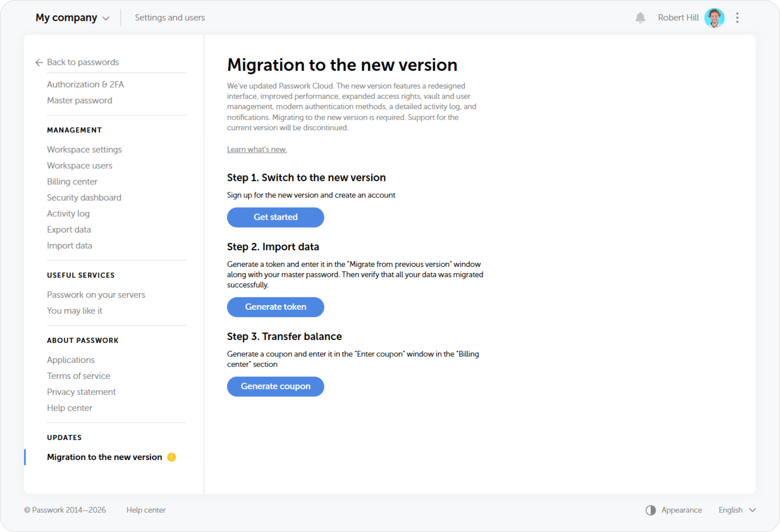Click the Appearance half-circle icon
This screenshot has height=532, width=780.
coord(651,510)
